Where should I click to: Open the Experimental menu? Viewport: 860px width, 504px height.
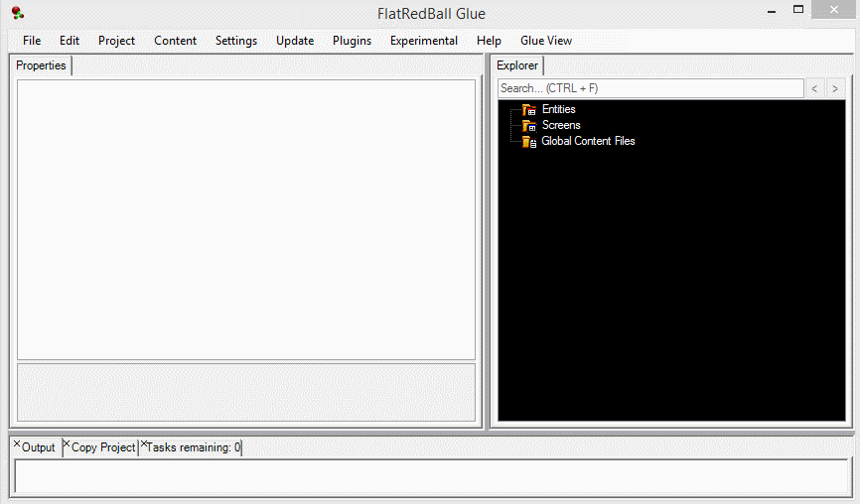point(423,41)
